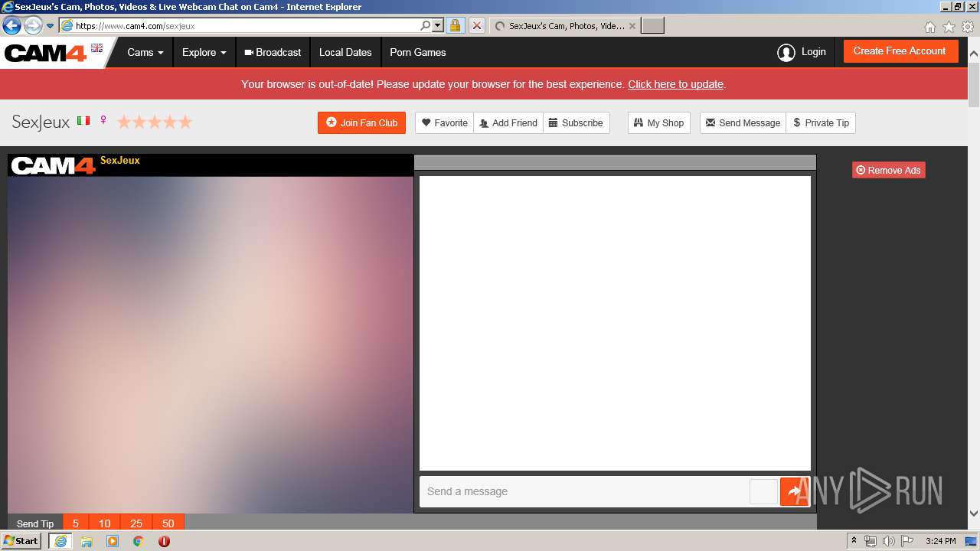Click the female gender symbol icon
980x551 pixels.
click(103, 121)
